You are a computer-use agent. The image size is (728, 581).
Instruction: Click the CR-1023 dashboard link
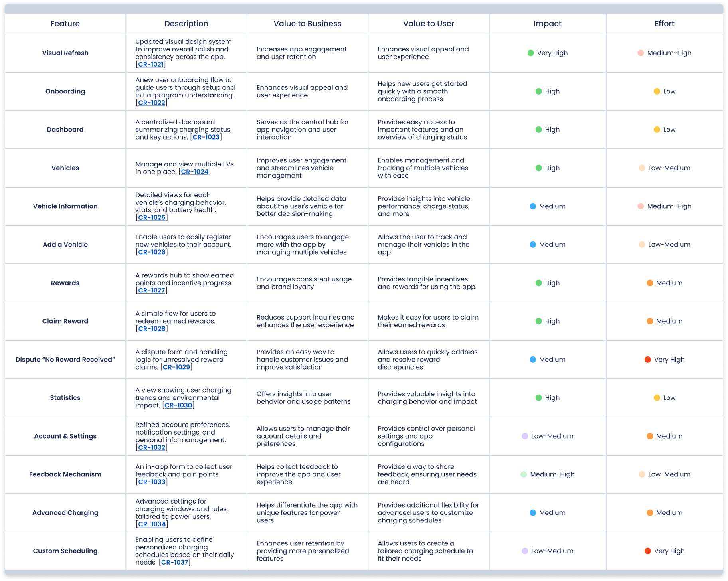tap(206, 137)
